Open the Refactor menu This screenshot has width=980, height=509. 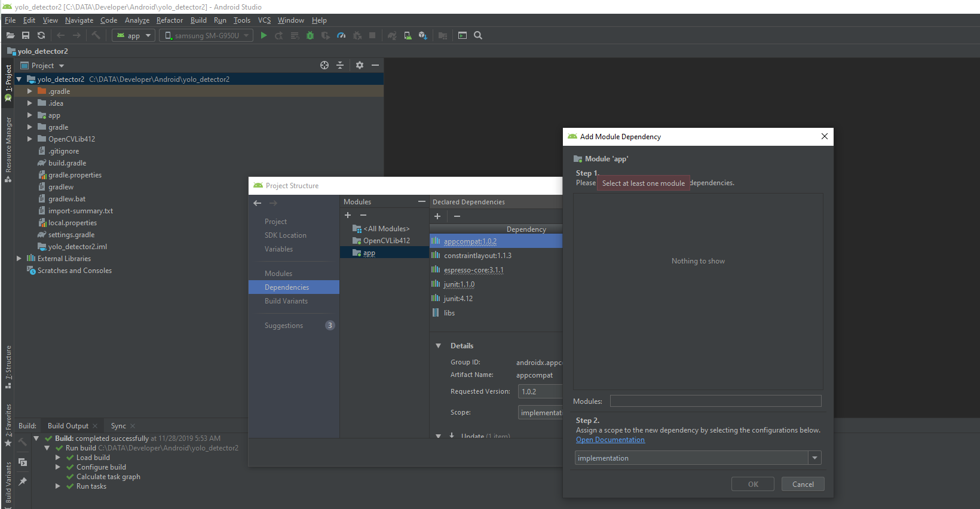point(170,20)
